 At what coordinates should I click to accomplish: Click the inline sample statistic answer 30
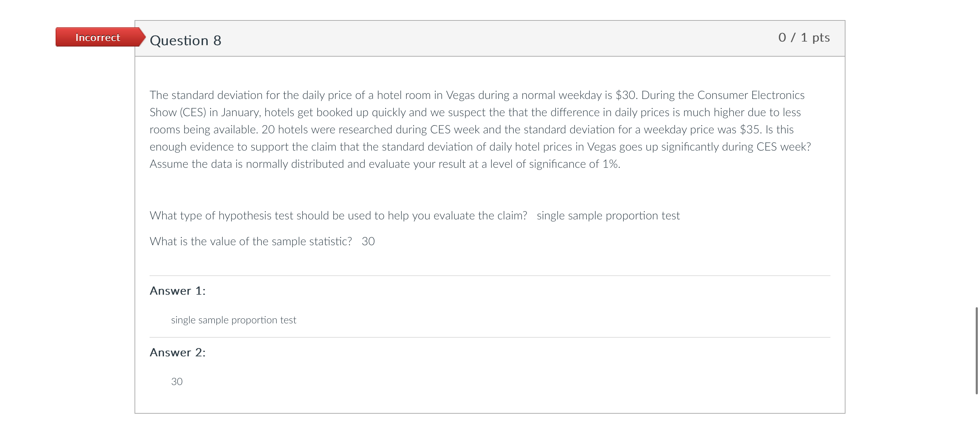point(368,241)
